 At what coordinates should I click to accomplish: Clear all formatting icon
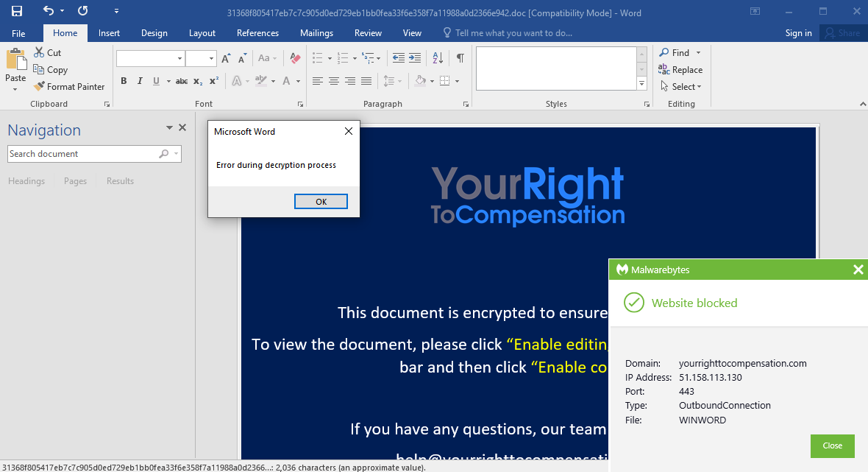[x=295, y=58]
